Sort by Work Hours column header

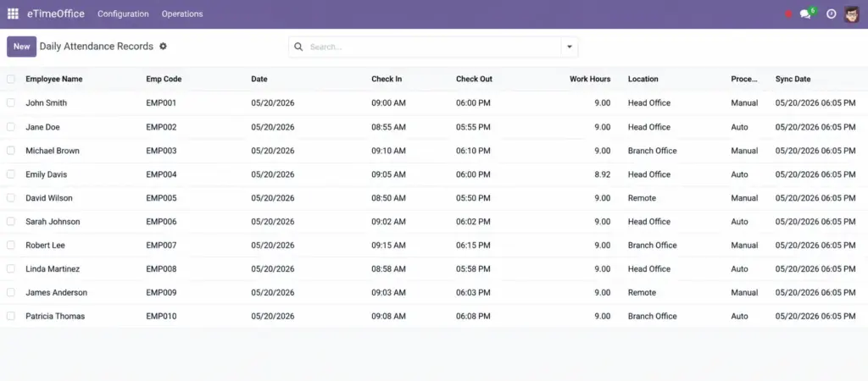click(590, 79)
